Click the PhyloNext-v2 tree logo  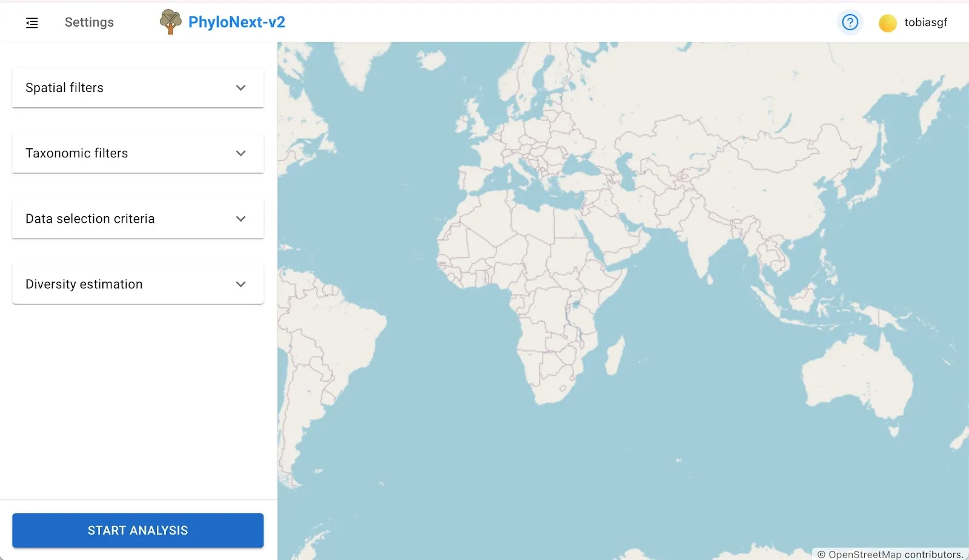170,22
